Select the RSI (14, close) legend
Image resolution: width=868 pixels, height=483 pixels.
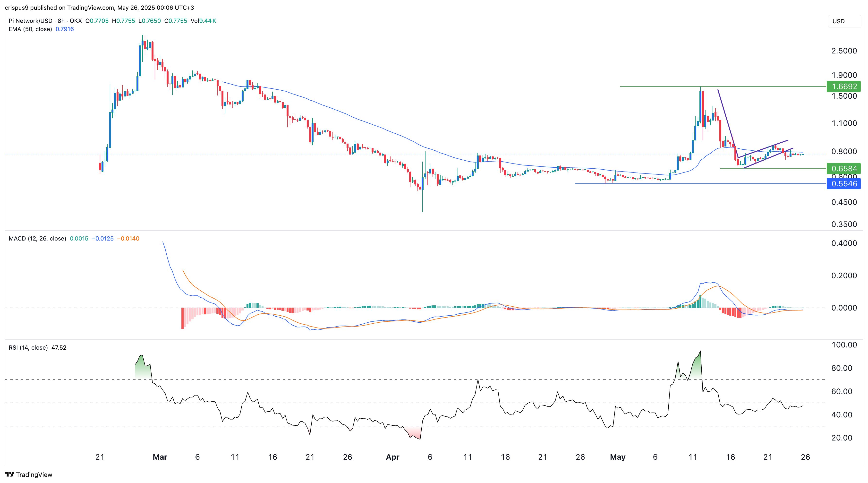pos(28,347)
